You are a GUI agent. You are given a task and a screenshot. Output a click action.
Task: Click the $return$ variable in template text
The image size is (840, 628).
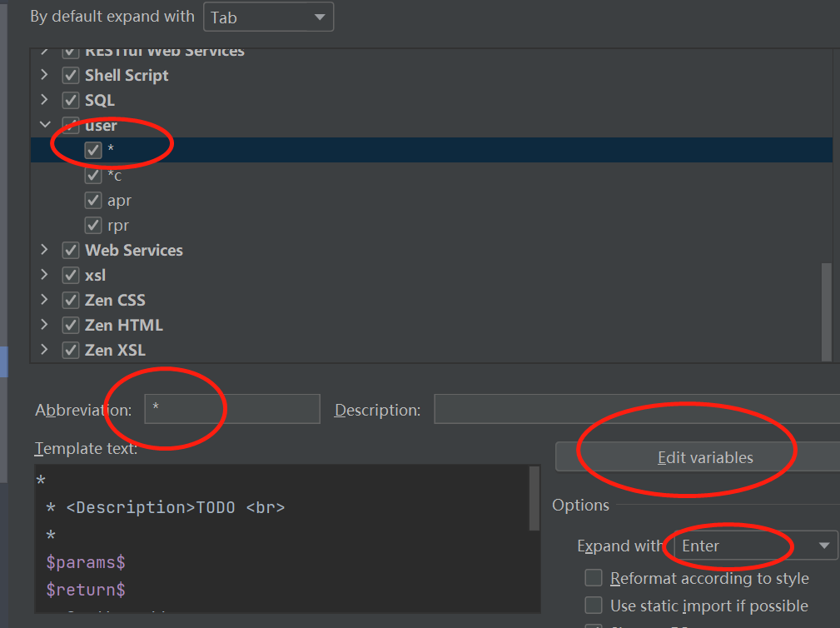coord(86,590)
